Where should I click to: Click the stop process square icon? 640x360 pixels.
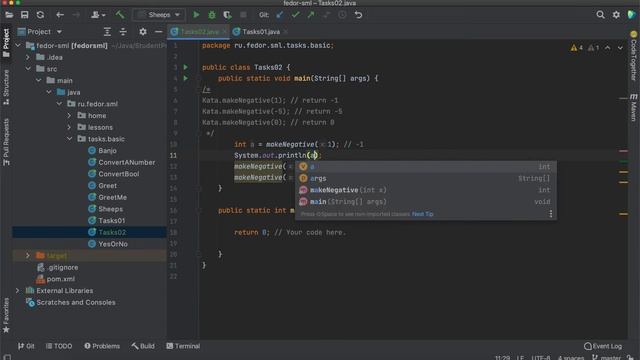(x=243, y=15)
